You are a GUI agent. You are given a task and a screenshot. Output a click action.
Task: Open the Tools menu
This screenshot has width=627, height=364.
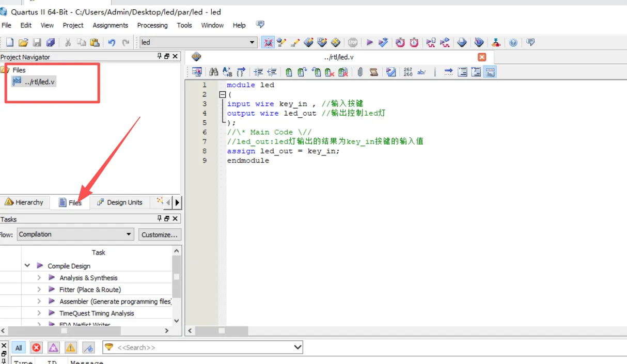[x=184, y=25]
